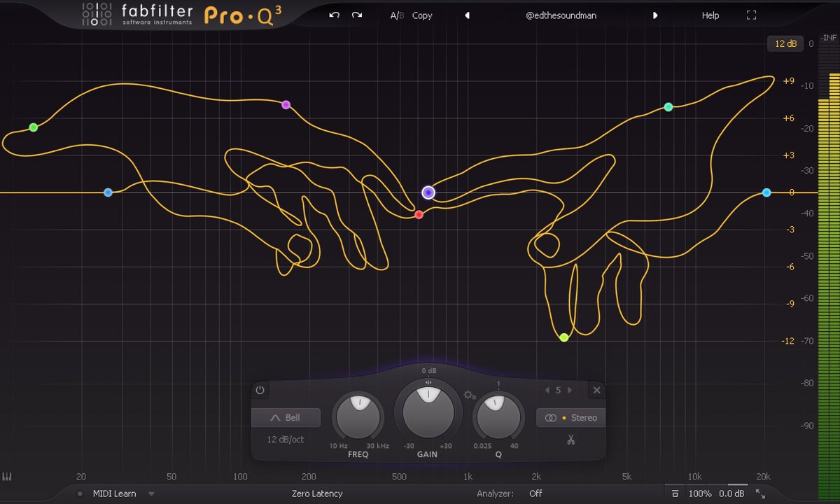
Task: Click the FREQ knob
Action: click(x=358, y=417)
